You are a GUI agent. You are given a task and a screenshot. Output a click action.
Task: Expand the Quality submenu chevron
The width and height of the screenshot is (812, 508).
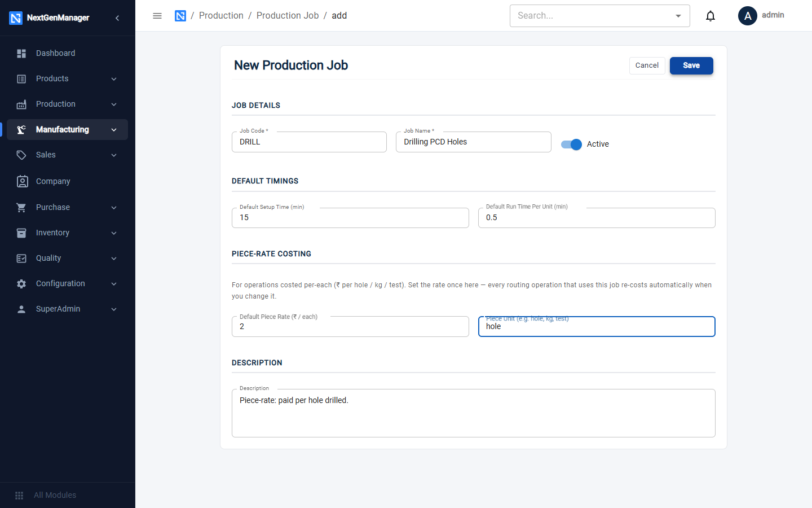114,259
